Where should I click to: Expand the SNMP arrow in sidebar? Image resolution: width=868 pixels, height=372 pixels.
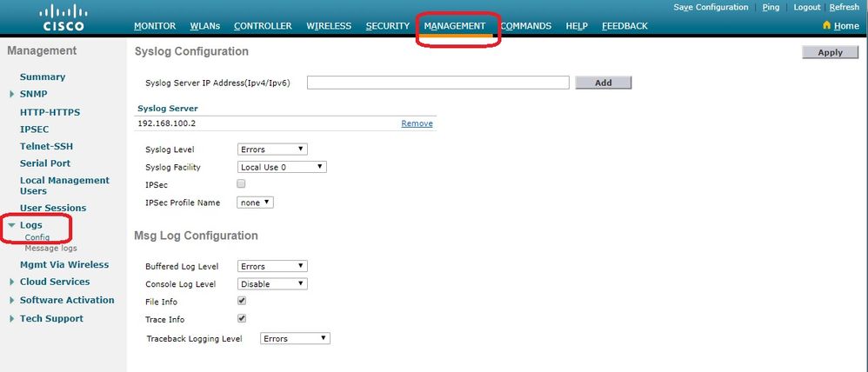coord(11,94)
